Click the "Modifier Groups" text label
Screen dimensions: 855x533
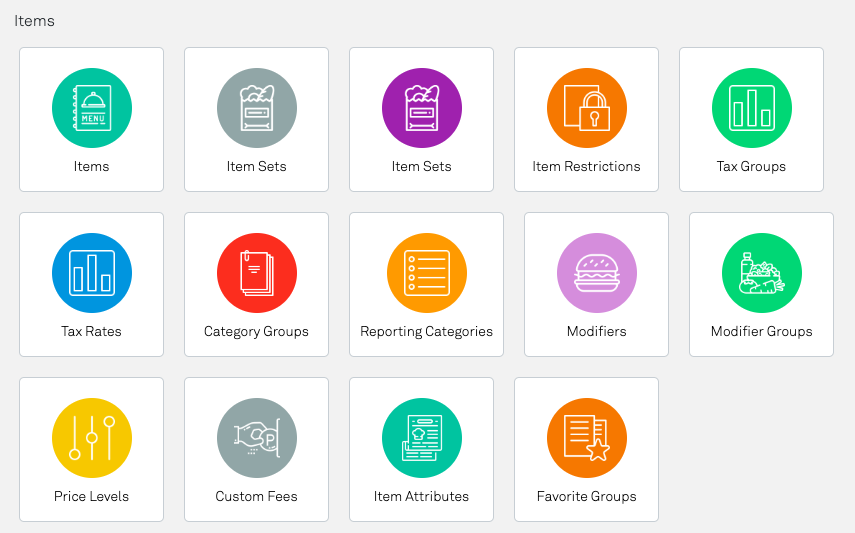(x=762, y=332)
